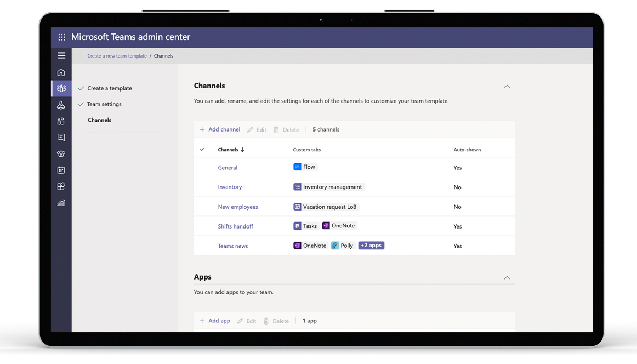Go to the Team settings step
The image size is (637, 364).
click(104, 104)
